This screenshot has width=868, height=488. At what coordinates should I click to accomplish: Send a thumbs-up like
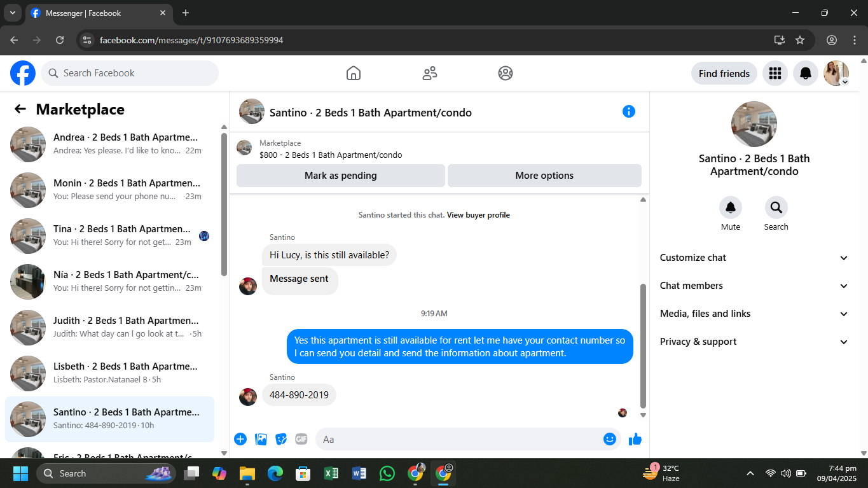(x=635, y=439)
